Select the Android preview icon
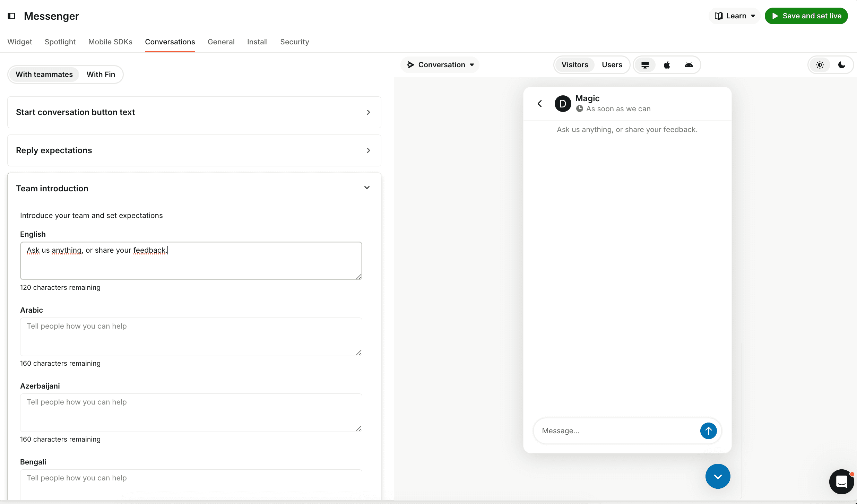 coord(689,65)
